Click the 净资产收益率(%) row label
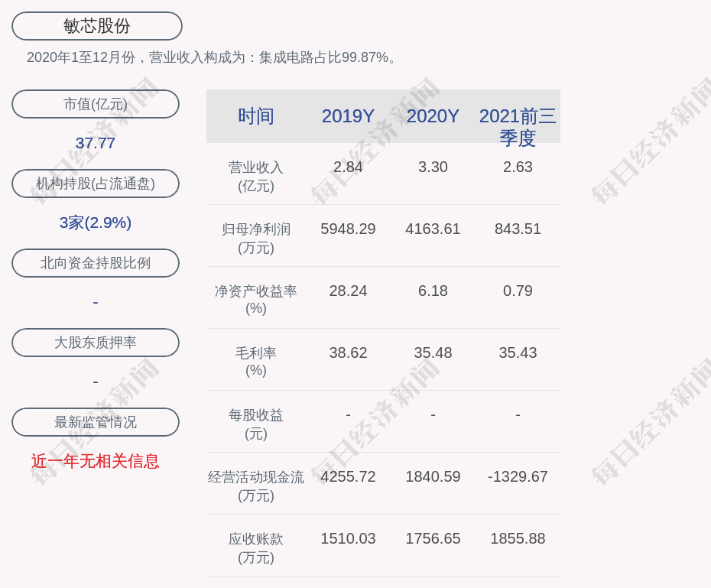 pyautogui.click(x=256, y=300)
